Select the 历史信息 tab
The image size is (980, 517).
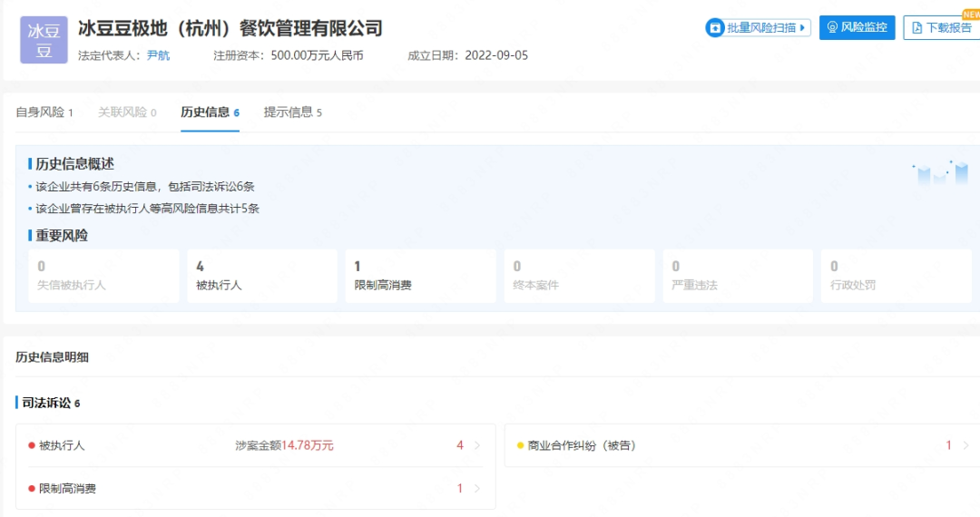click(210, 112)
